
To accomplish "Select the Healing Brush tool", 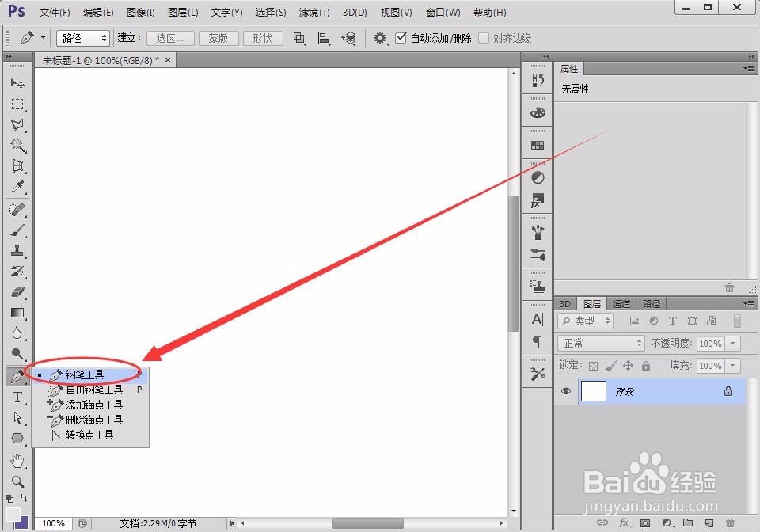I will [17, 210].
